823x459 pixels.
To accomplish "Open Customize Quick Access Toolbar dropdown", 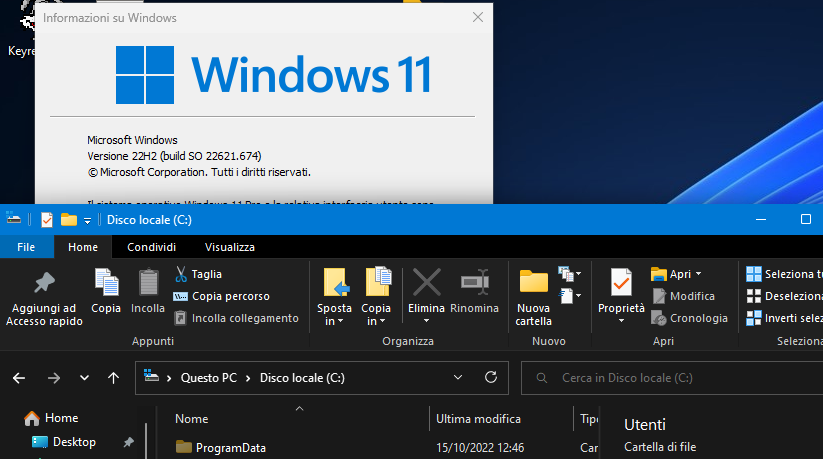I will 88,221.
